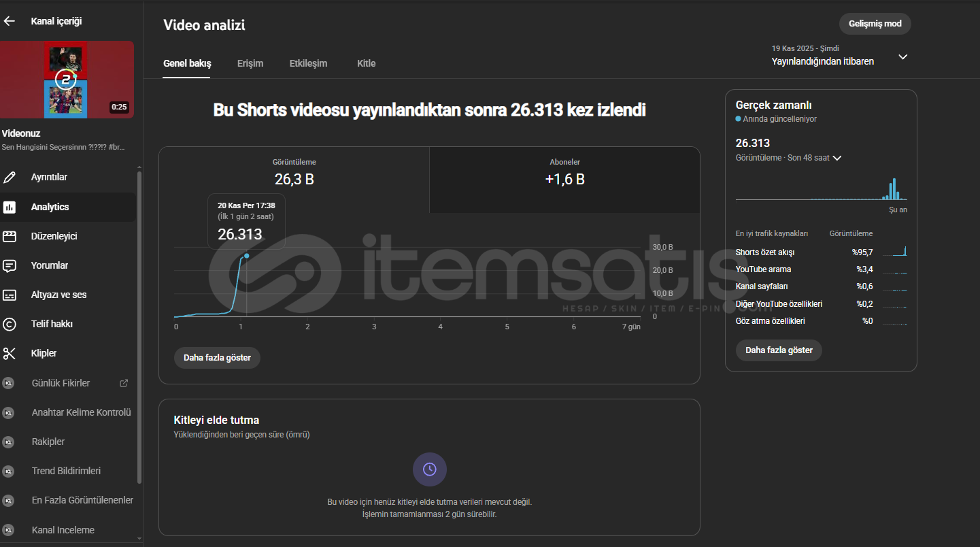Click the back arrow next to Kanal içeriği
The width and height of the screenshot is (980, 547).
(x=10, y=21)
